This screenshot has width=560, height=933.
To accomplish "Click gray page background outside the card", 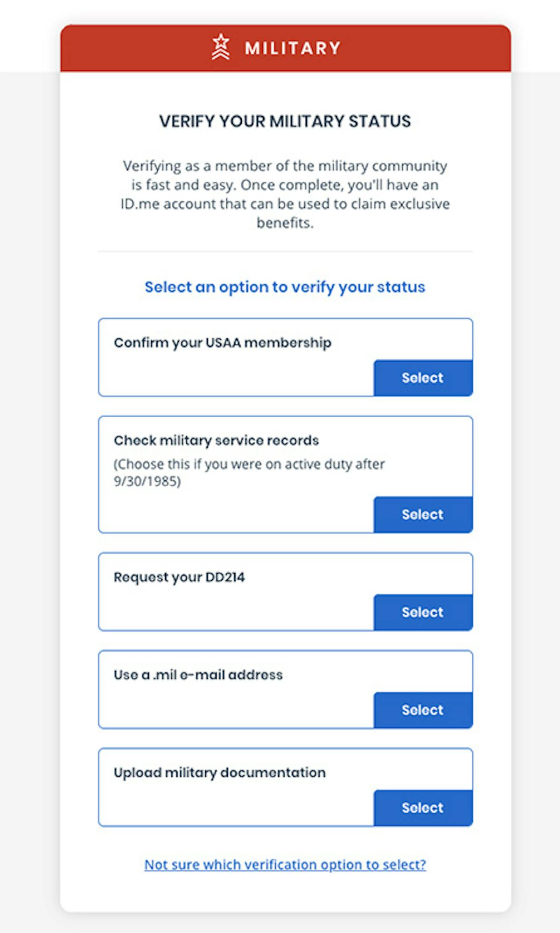I will (28, 467).
